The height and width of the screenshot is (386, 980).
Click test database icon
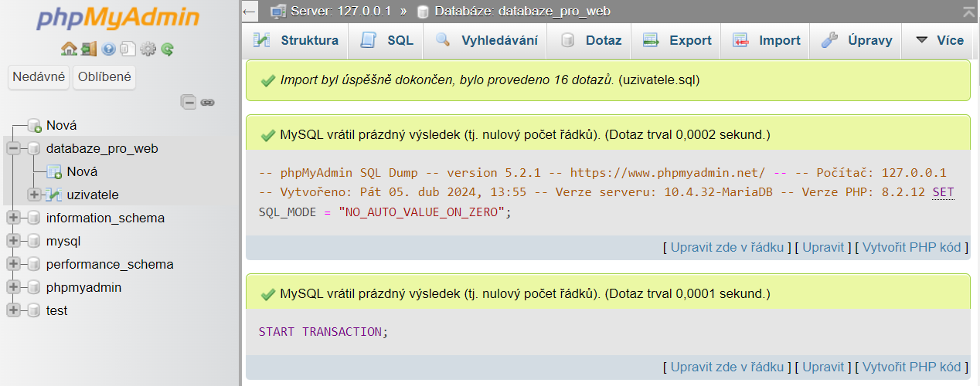pos(33,310)
